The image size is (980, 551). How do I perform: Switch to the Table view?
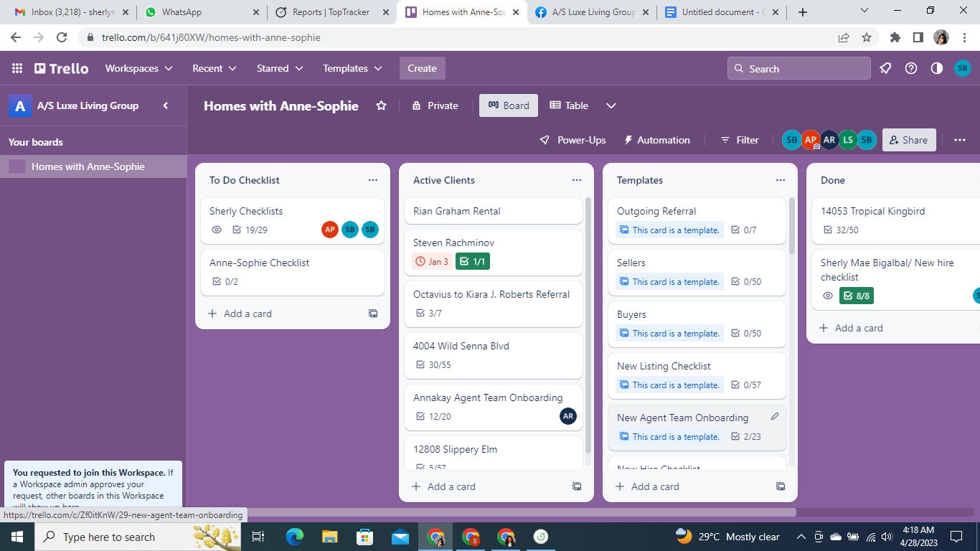coord(569,105)
